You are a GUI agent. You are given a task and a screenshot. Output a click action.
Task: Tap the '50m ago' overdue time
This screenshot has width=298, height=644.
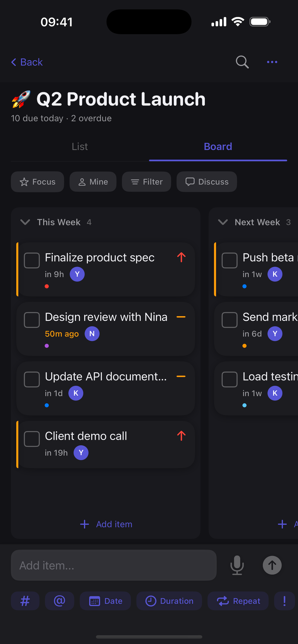point(62,334)
